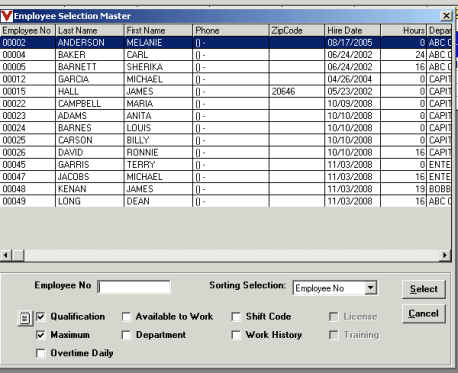The image size is (458, 373).
Task: Select the row for GARRIS TERRY
Action: (x=226, y=165)
